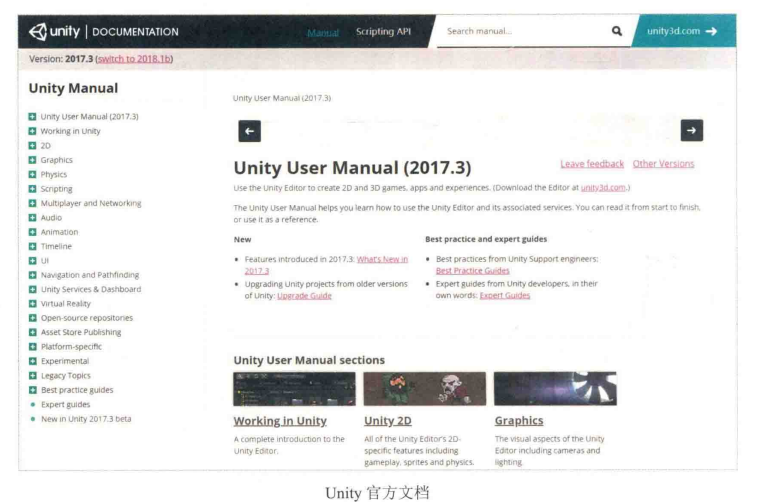Open the Virtual Reality sidebar label

(66, 304)
